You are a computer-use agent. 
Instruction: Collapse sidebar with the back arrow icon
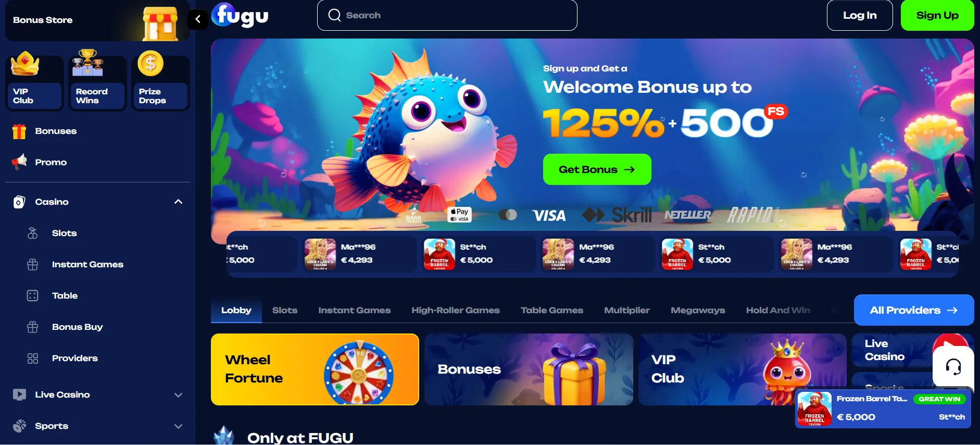pyautogui.click(x=198, y=19)
